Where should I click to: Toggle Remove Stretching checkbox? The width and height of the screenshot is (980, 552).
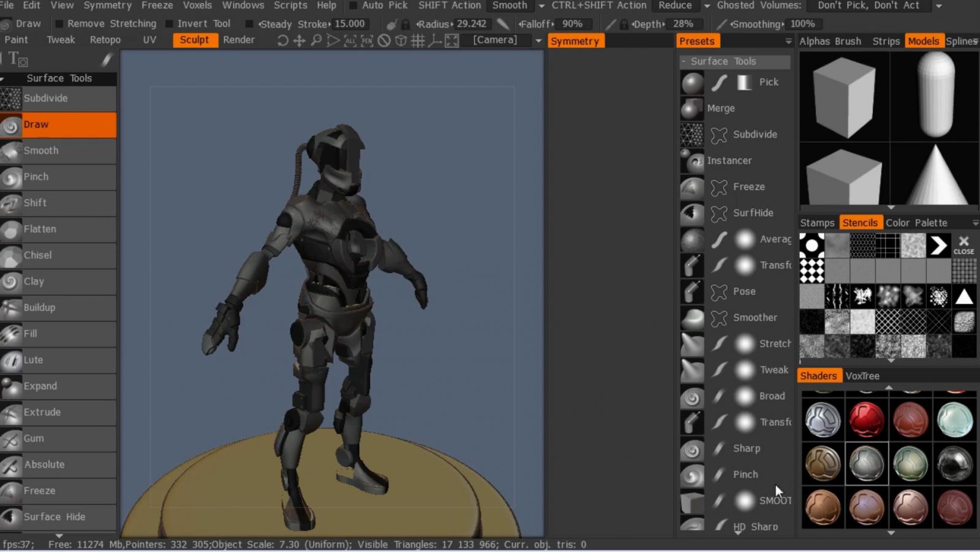tap(59, 24)
